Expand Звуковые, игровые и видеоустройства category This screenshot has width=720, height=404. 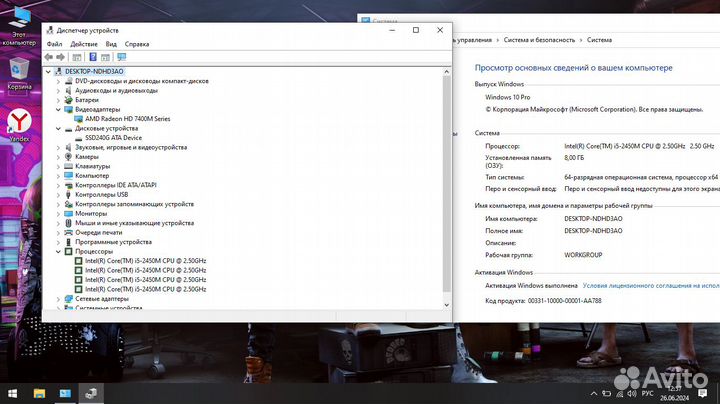[x=58, y=147]
